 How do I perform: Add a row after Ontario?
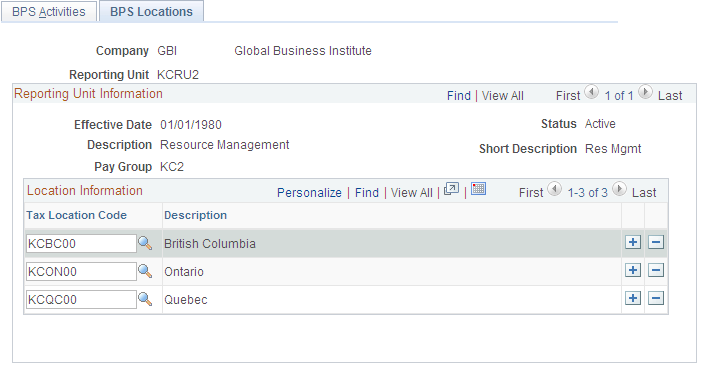pyautogui.click(x=633, y=270)
